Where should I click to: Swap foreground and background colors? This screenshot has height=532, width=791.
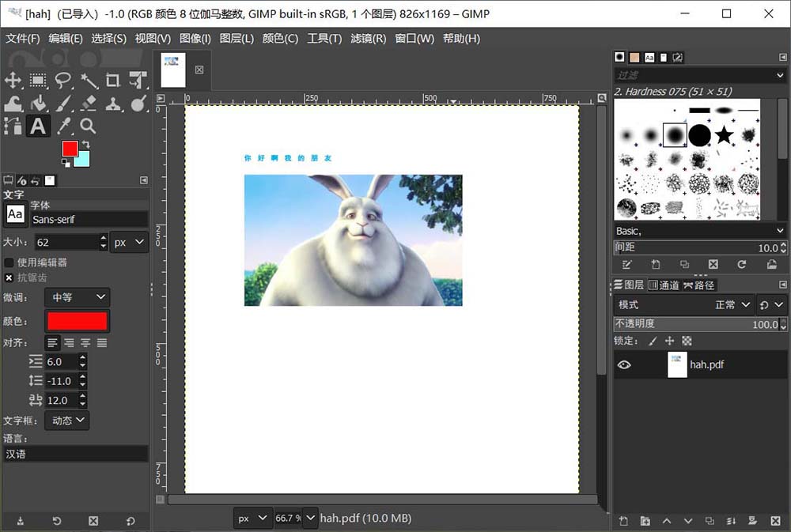85,144
